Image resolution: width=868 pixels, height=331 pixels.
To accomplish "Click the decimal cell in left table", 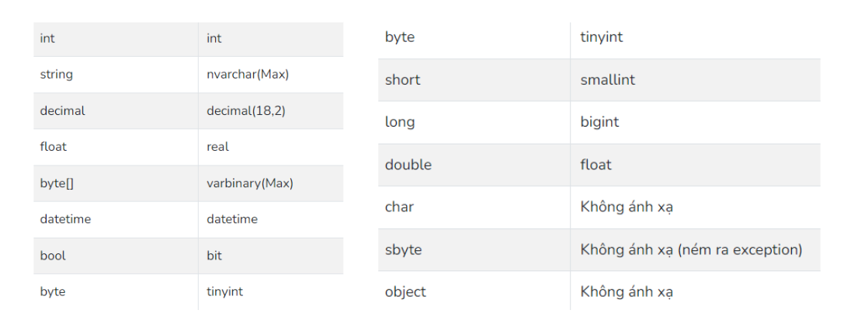I will pos(63,111).
